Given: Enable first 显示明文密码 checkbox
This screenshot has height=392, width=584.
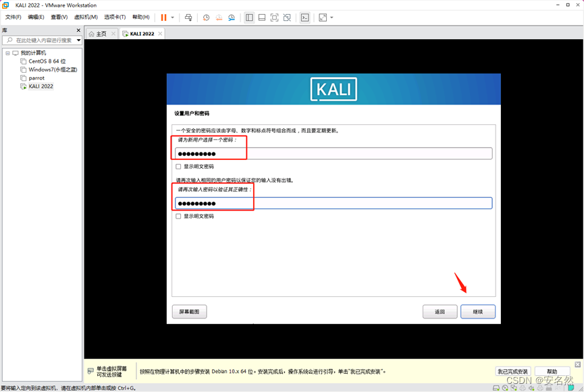Looking at the screenshot, I should (x=178, y=167).
